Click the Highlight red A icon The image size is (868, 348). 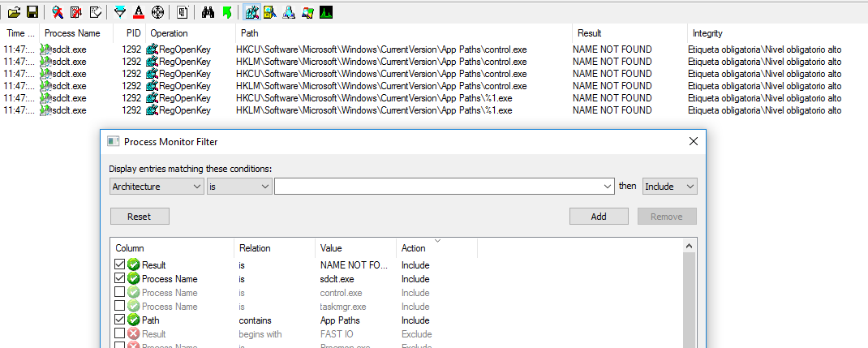click(x=139, y=11)
